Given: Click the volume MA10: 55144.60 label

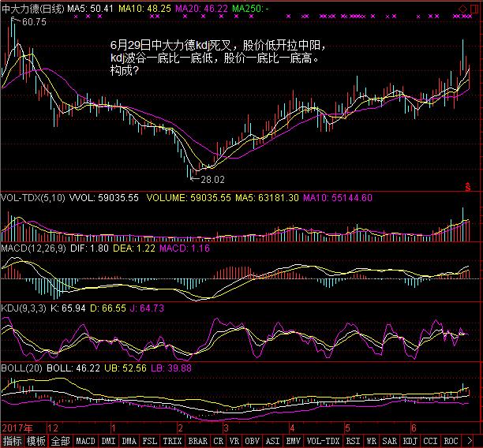Looking at the screenshot, I should [338, 198].
